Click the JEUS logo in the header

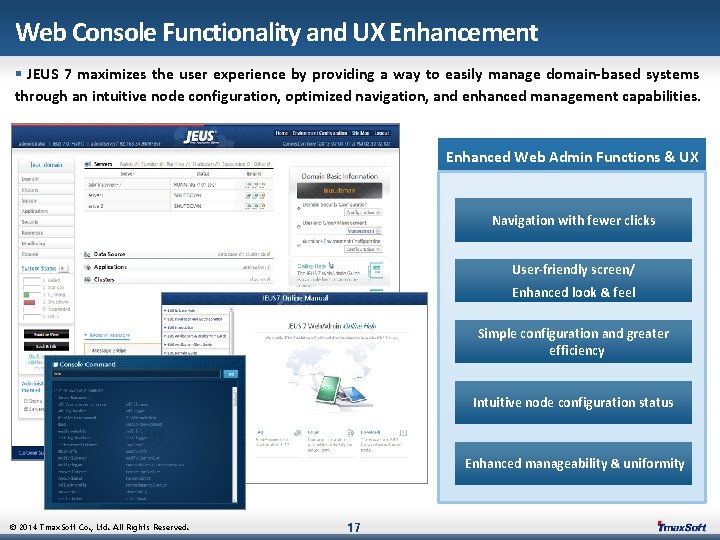point(200,137)
